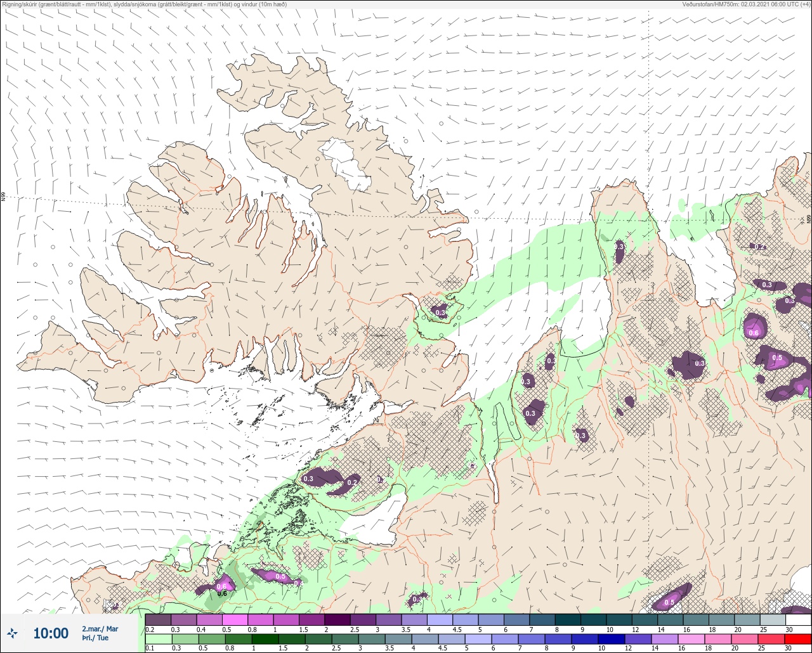This screenshot has width=812, height=653.
Task: Click the 10:00 forecast time label
Action: pyautogui.click(x=51, y=633)
